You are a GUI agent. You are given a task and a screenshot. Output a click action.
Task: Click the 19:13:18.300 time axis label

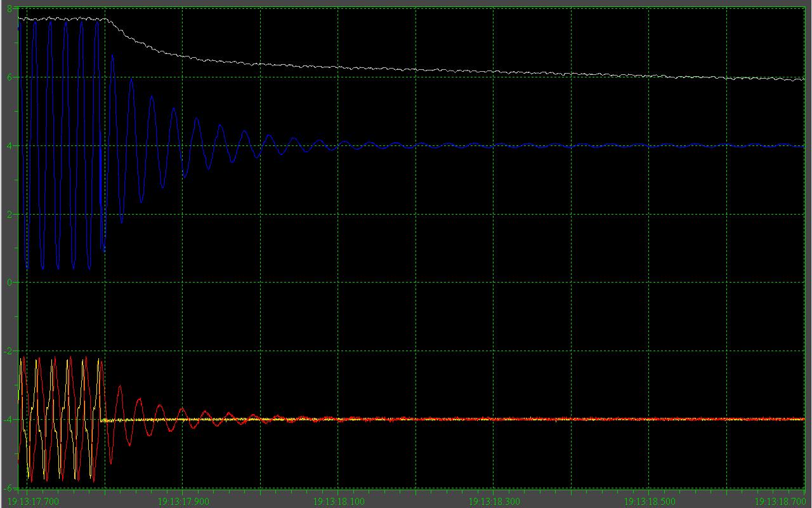494,502
